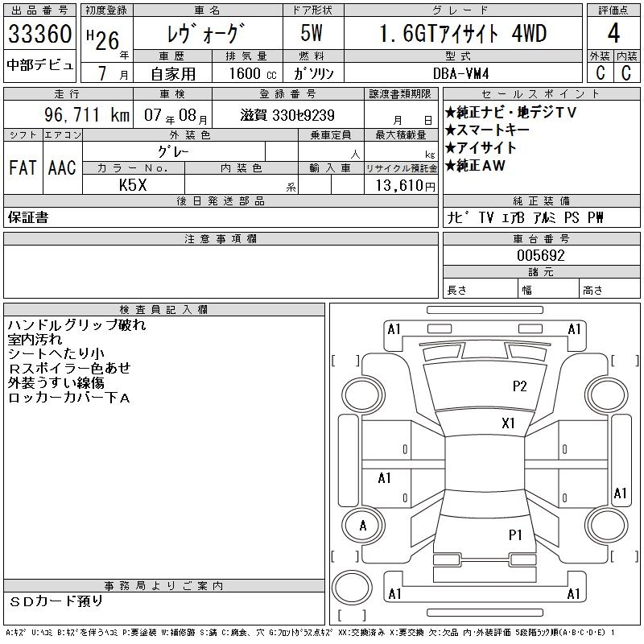
Task: Click the sales point ★アイサイト
Action: (480, 147)
